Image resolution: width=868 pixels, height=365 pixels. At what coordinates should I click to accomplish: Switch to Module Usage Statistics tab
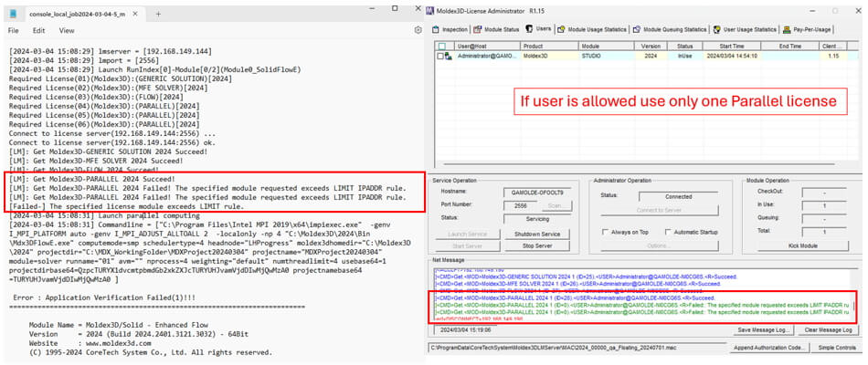tap(592, 29)
